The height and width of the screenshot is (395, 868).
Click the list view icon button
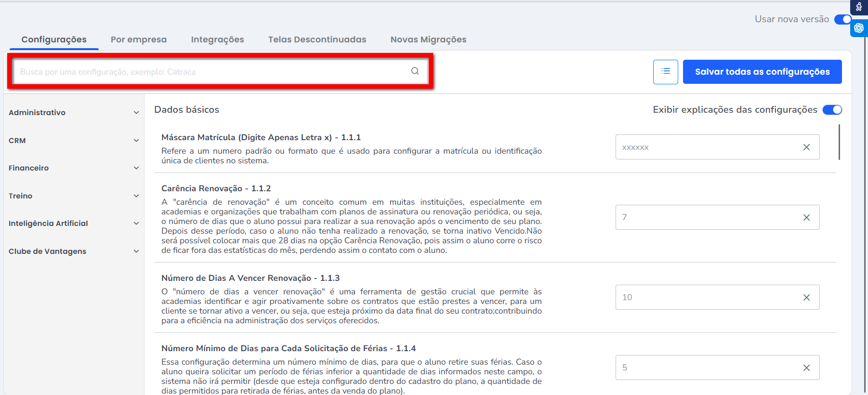click(665, 72)
